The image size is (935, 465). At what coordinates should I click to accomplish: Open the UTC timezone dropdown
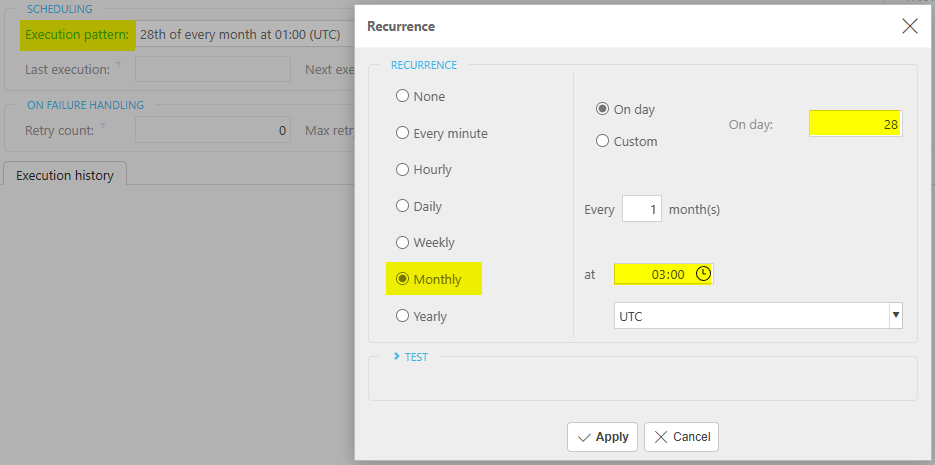pos(758,316)
